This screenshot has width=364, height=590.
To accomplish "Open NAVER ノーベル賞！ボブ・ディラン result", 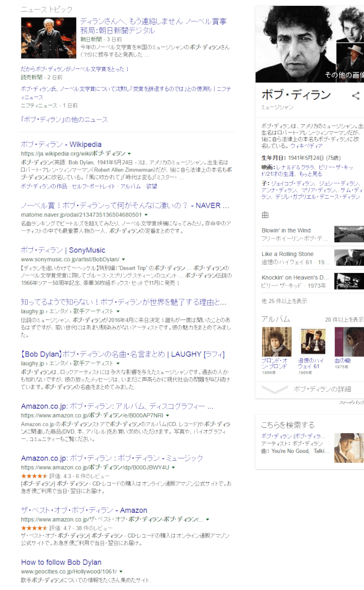I will click(125, 205).
